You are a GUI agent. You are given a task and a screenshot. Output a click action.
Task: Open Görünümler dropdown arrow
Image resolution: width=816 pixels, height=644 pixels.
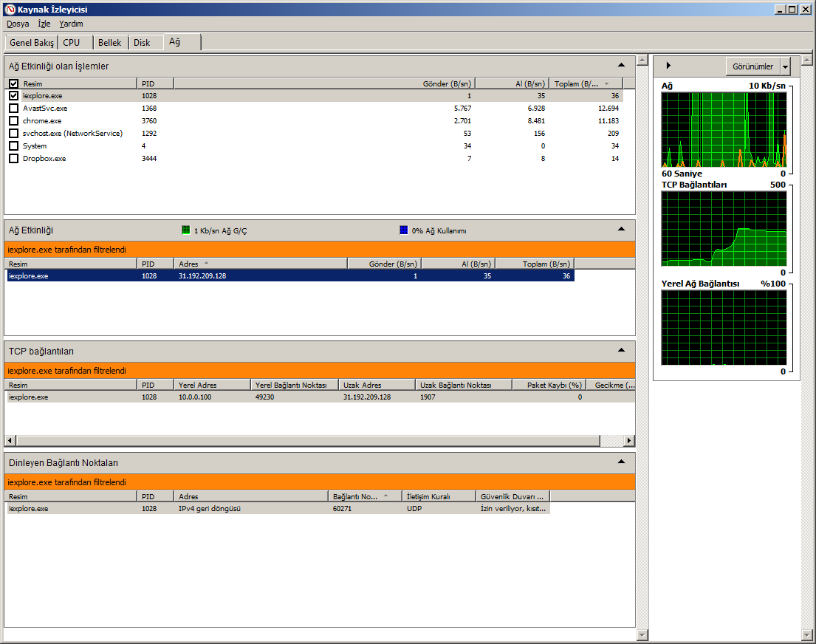(785, 66)
